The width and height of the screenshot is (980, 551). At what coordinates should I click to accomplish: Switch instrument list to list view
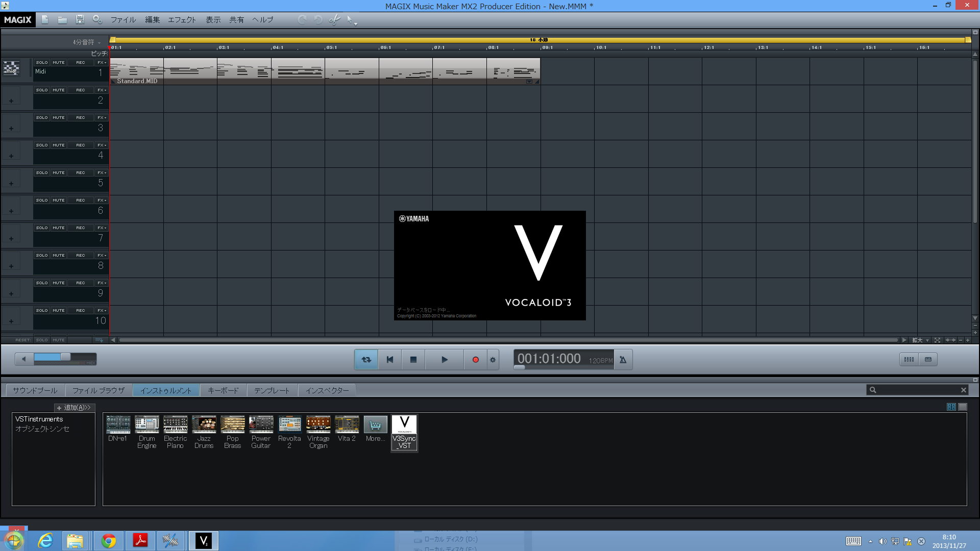point(962,407)
